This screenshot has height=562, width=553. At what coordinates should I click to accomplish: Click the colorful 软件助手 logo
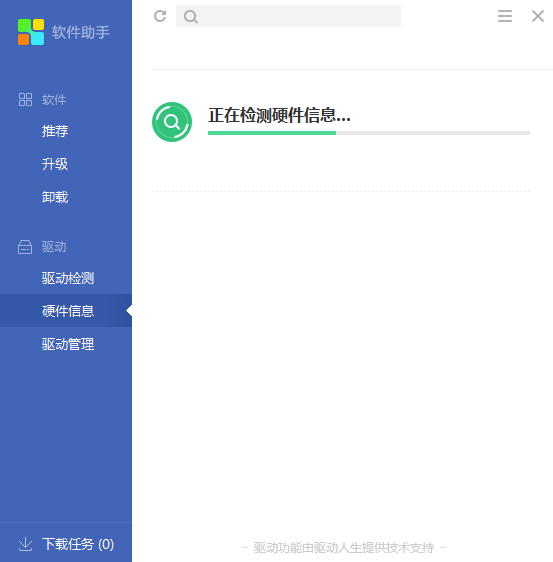[x=31, y=32]
